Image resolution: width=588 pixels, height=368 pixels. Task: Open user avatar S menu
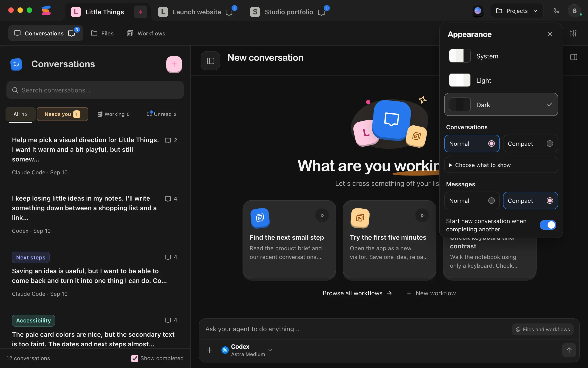click(x=574, y=11)
